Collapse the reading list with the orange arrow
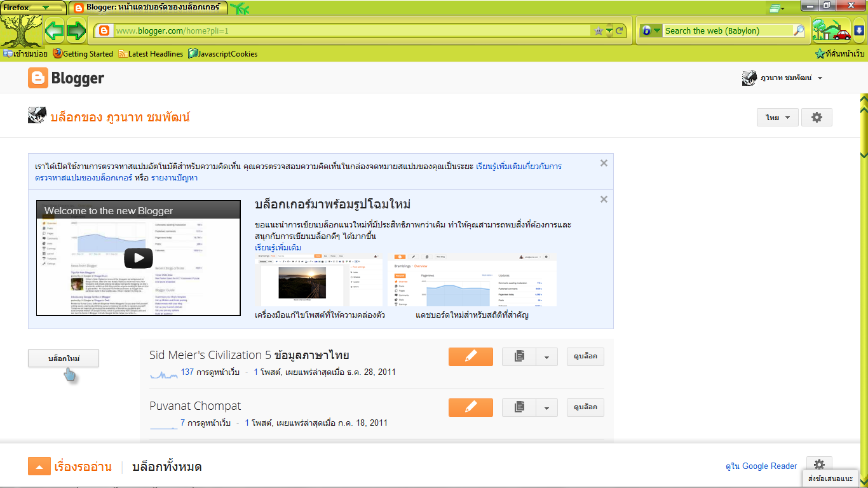The width and height of the screenshot is (868, 488). click(39, 467)
